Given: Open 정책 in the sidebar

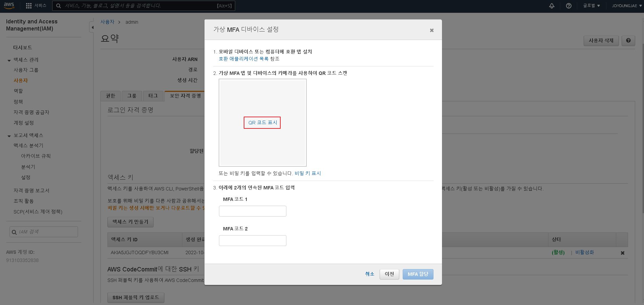Looking at the screenshot, I should click(x=18, y=102).
